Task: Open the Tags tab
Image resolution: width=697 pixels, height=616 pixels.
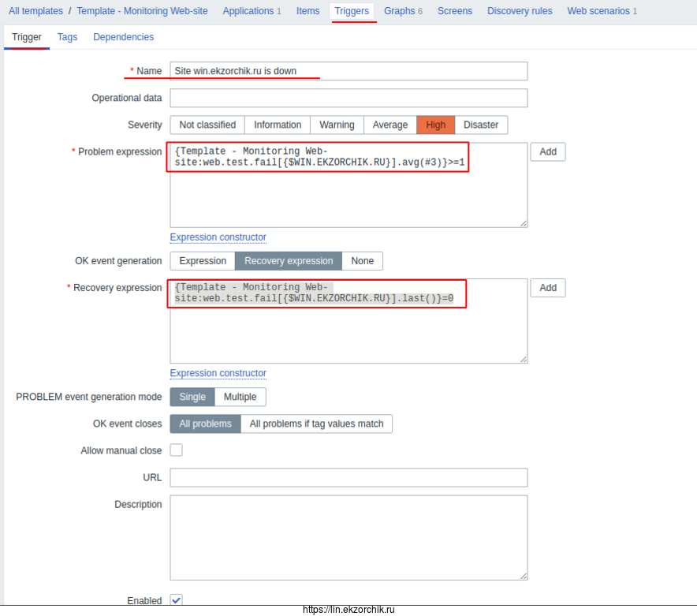Action: (67, 37)
